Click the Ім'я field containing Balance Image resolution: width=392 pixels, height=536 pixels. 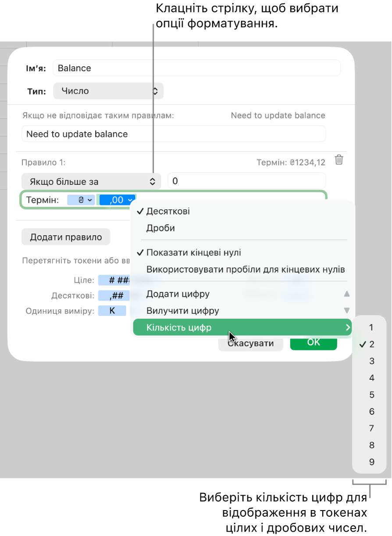196,68
